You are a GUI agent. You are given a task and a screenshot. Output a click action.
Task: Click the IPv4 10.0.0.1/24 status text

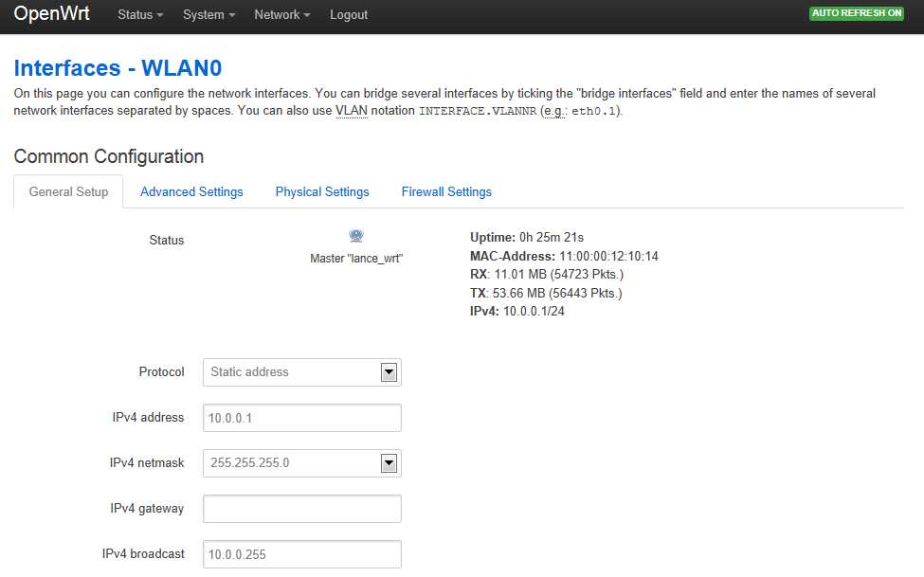click(516, 311)
